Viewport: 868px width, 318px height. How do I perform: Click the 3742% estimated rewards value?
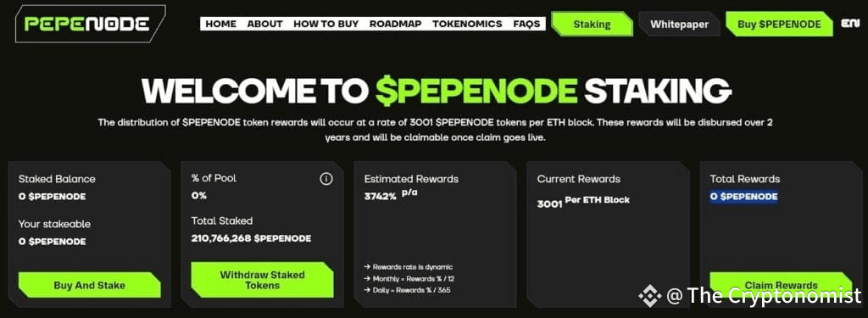click(x=381, y=196)
